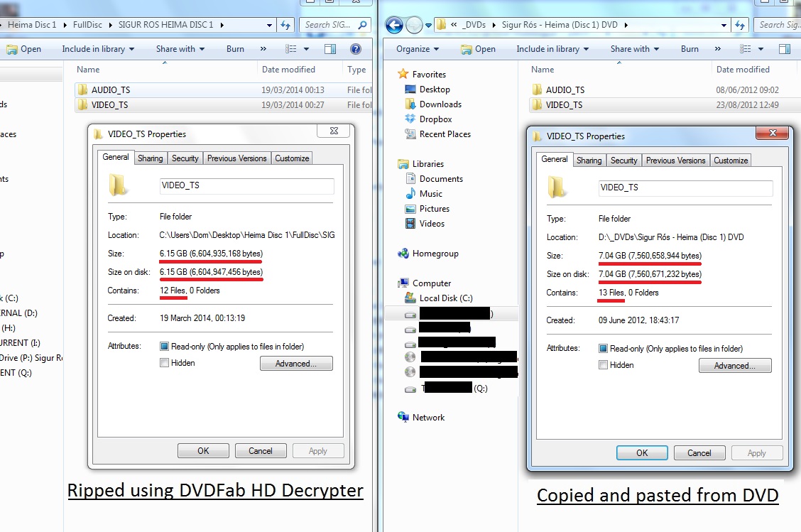
Task: Toggle Hidden checkbox in left Properties dialog
Action: [x=164, y=363]
